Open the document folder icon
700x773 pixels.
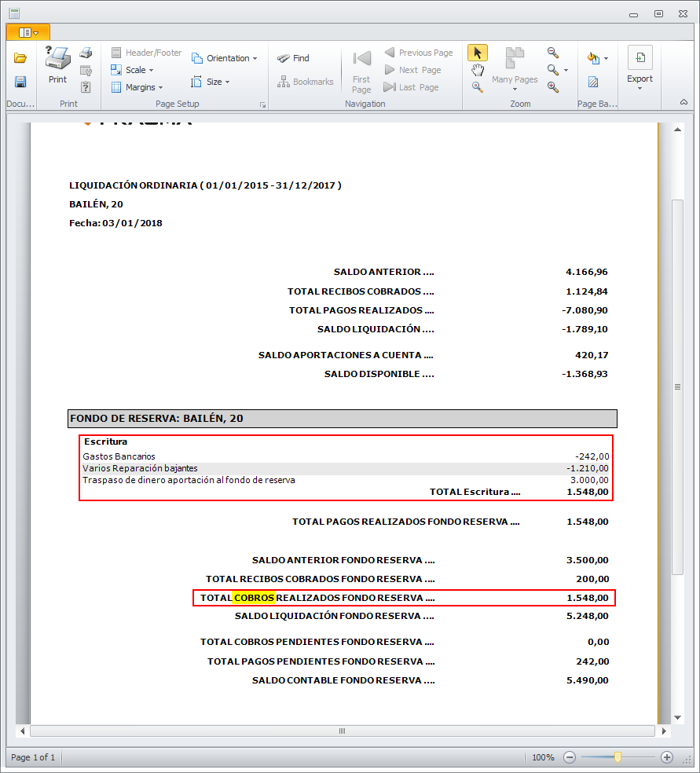point(20,58)
